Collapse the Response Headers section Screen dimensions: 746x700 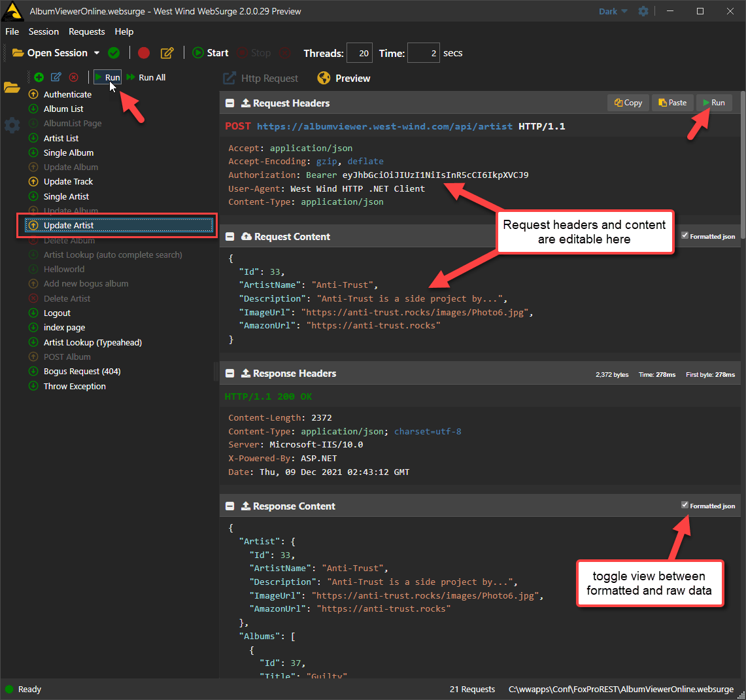click(x=229, y=374)
